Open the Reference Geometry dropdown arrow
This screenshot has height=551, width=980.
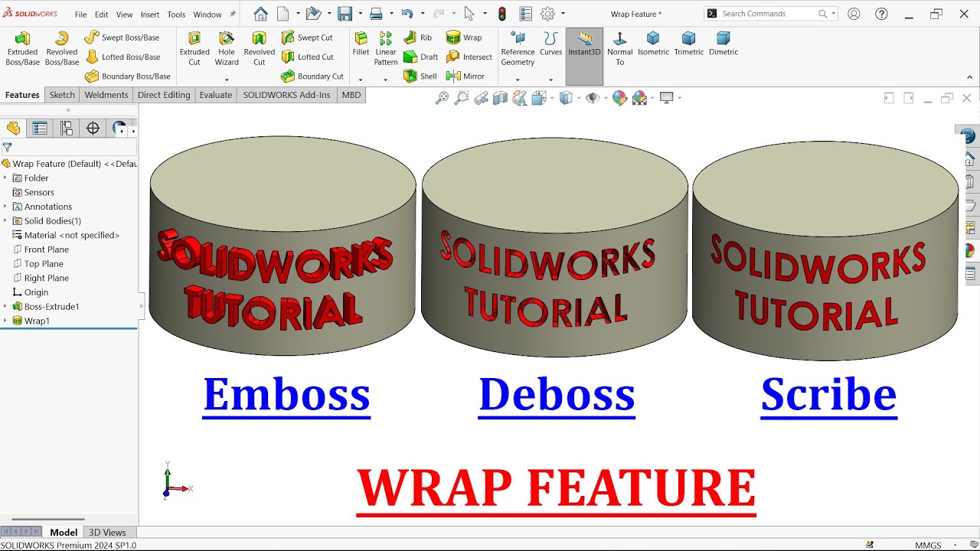tap(518, 80)
